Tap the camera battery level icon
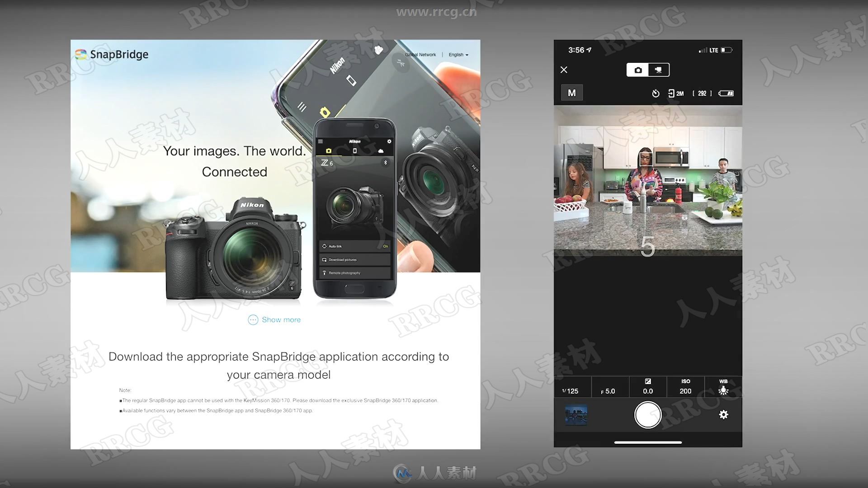Viewport: 868px width, 488px height. coord(726,94)
